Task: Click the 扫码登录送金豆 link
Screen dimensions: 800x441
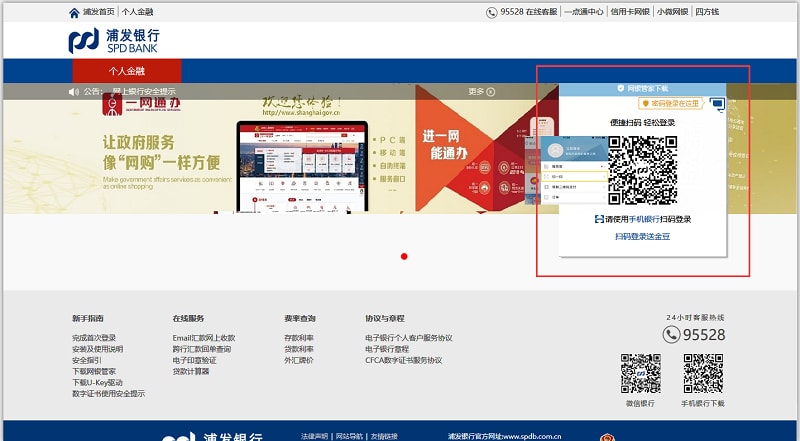Action: click(x=642, y=237)
